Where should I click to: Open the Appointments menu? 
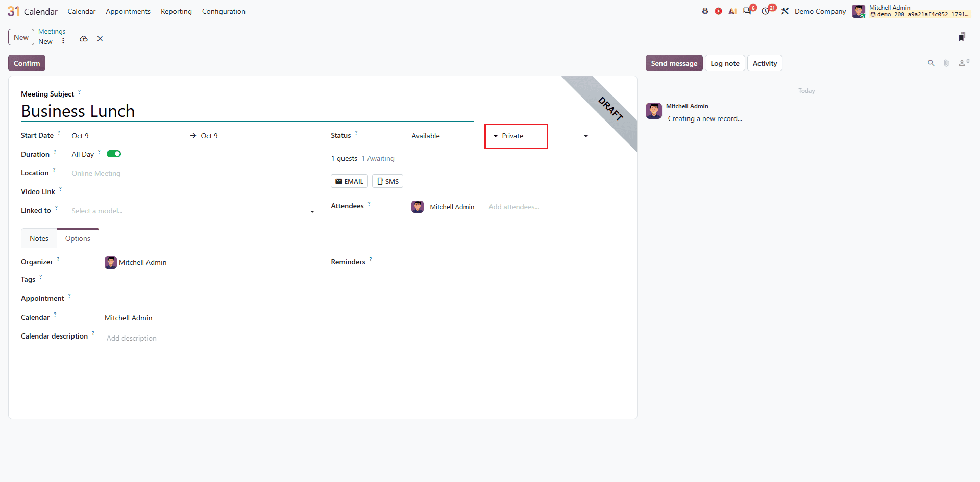(x=128, y=11)
